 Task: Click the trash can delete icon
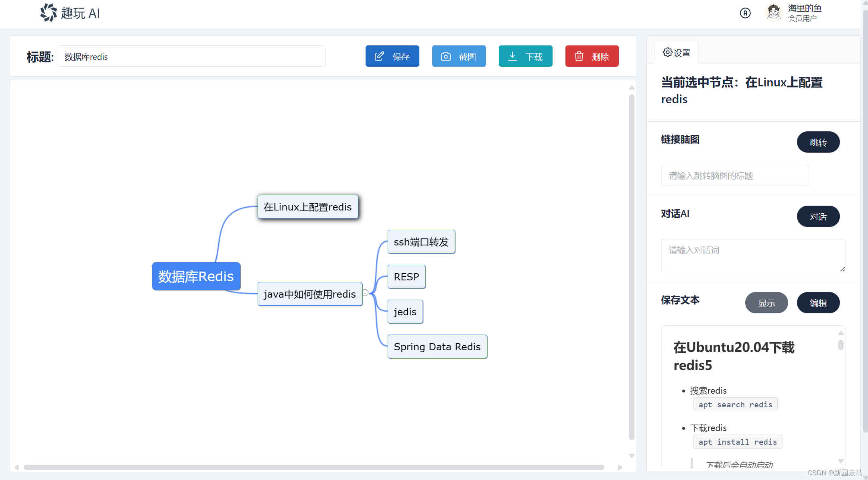[x=579, y=56]
